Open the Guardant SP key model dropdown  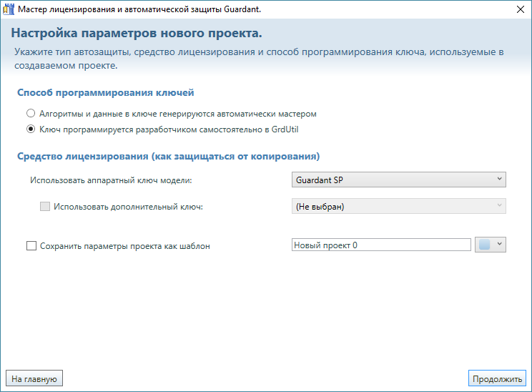click(399, 180)
